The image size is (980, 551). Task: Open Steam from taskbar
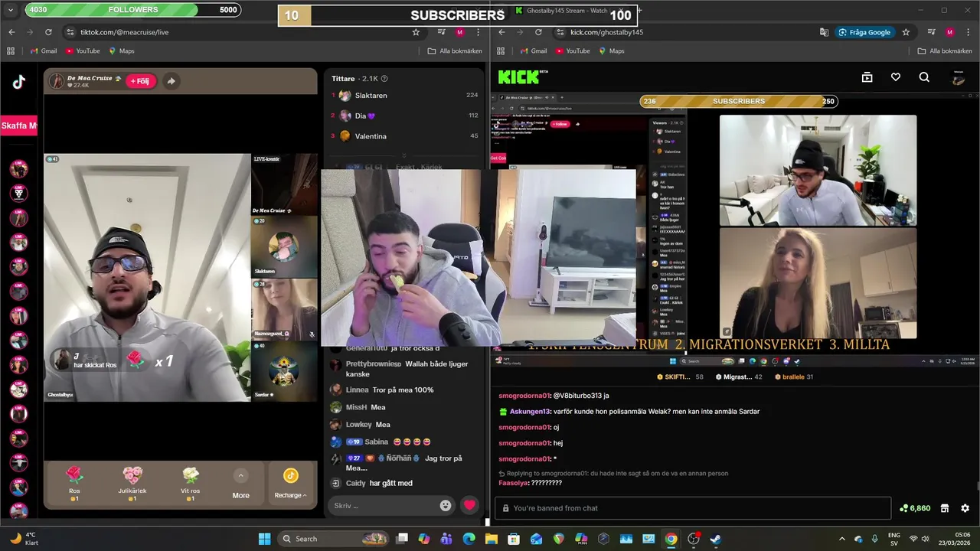coord(715,539)
